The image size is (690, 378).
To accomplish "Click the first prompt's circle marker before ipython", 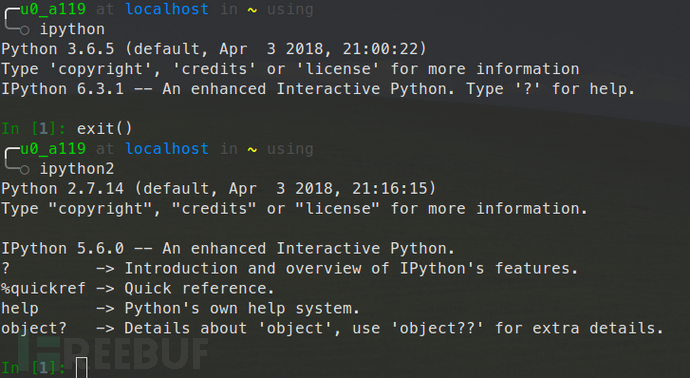I will (25, 30).
